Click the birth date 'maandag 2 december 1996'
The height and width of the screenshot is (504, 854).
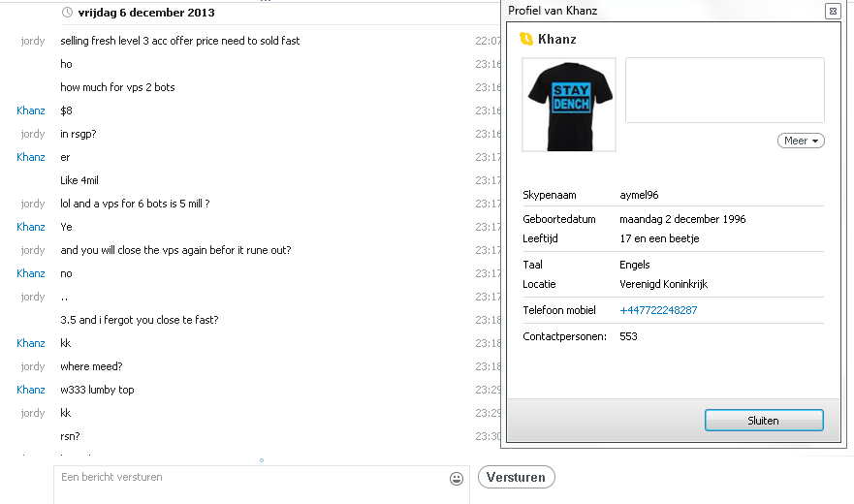coord(682,219)
